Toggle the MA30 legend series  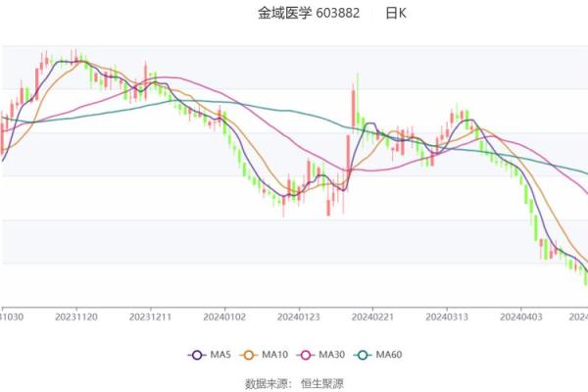[320, 355]
